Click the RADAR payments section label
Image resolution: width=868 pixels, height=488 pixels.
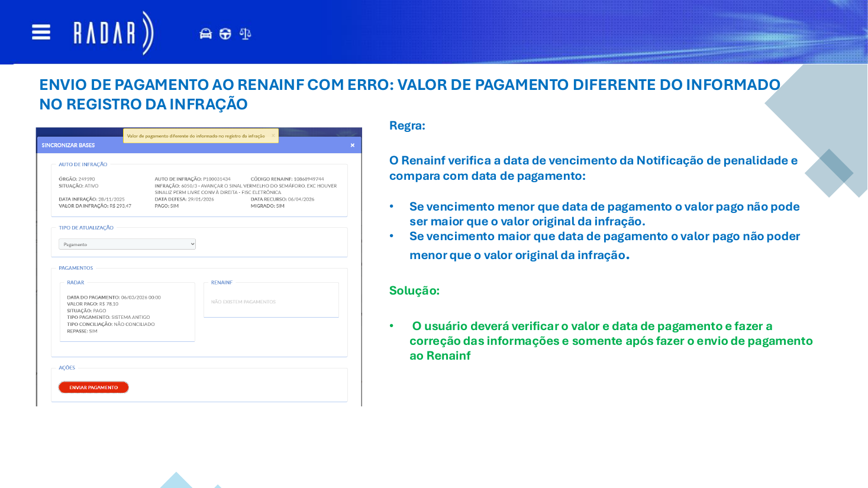pos(76,283)
